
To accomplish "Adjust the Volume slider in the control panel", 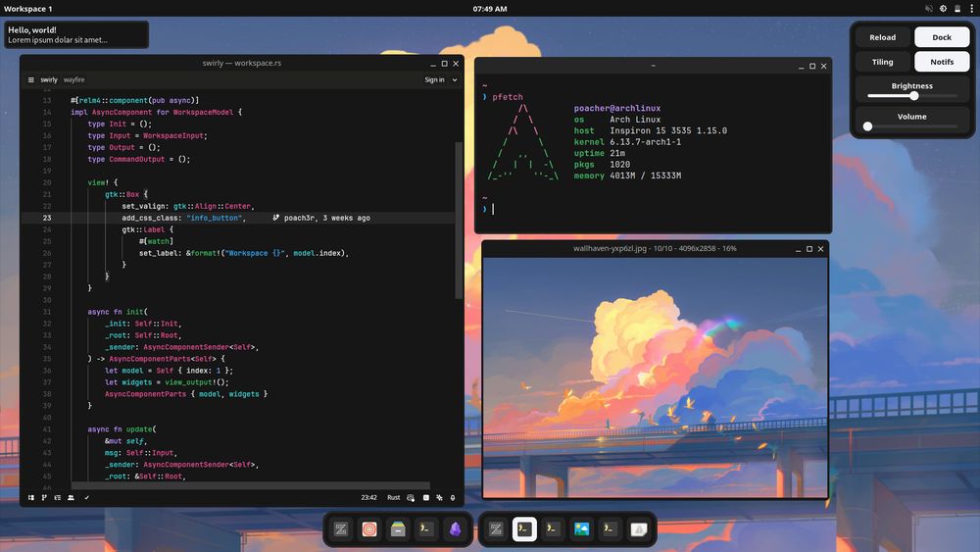I will tap(911, 126).
